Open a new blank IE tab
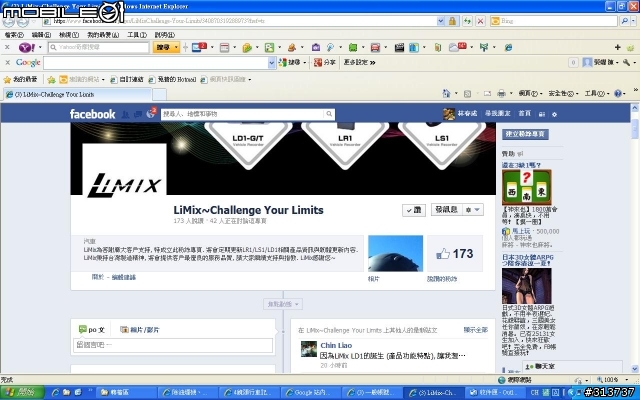 pyautogui.click(x=160, y=94)
